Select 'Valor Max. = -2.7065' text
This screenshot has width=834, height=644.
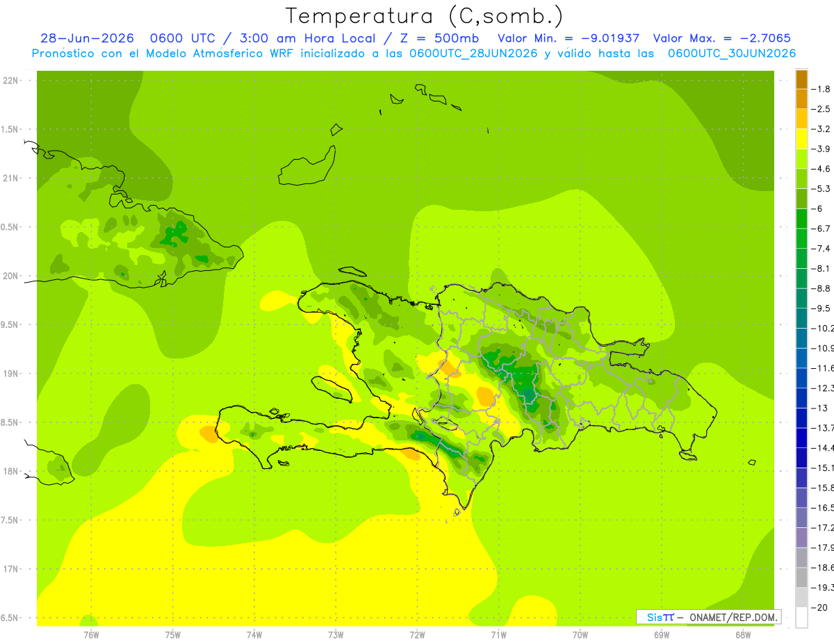click(722, 38)
